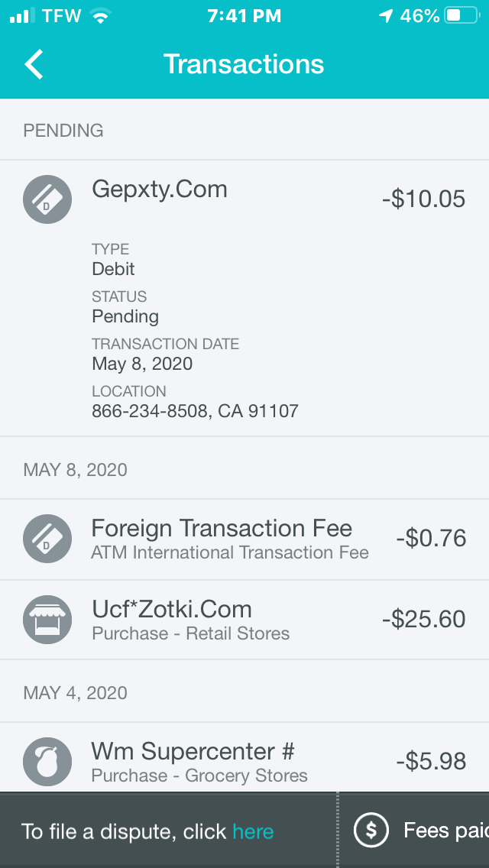489x868 pixels.
Task: Tap the dollar sign Fees paid icon
Action: [371, 831]
